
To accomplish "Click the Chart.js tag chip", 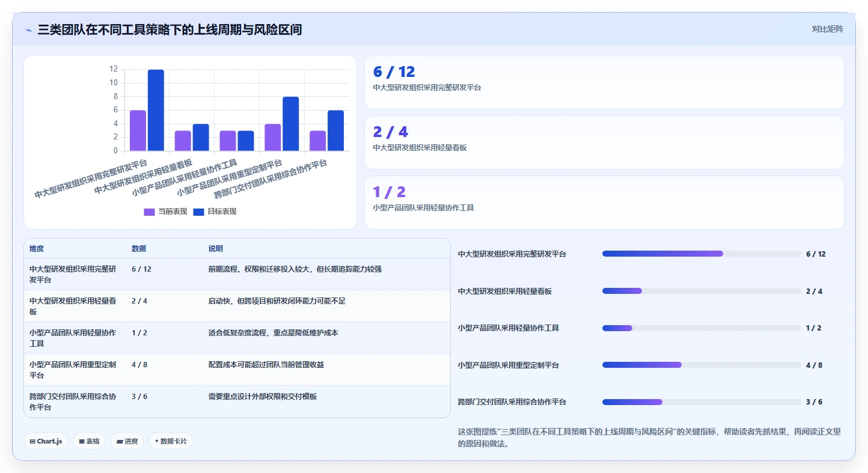I will tap(46, 441).
